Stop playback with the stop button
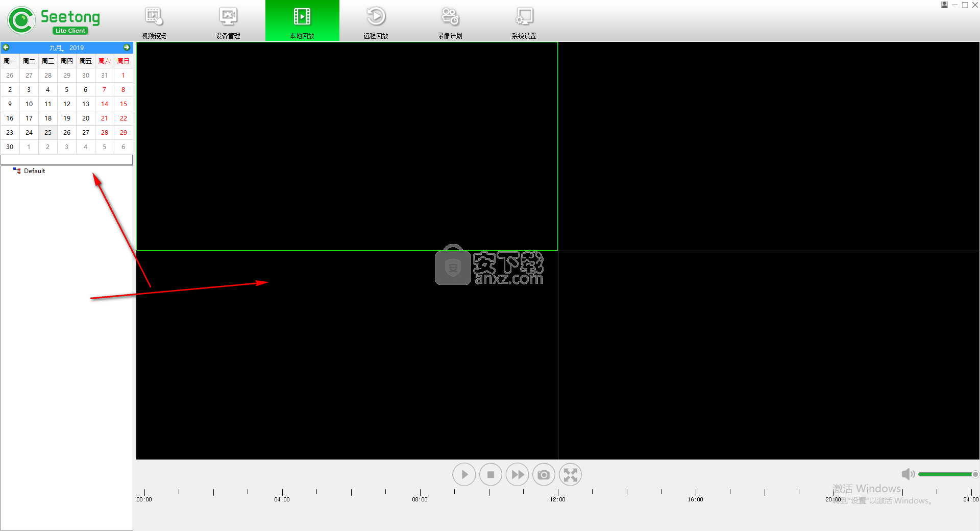 [491, 474]
